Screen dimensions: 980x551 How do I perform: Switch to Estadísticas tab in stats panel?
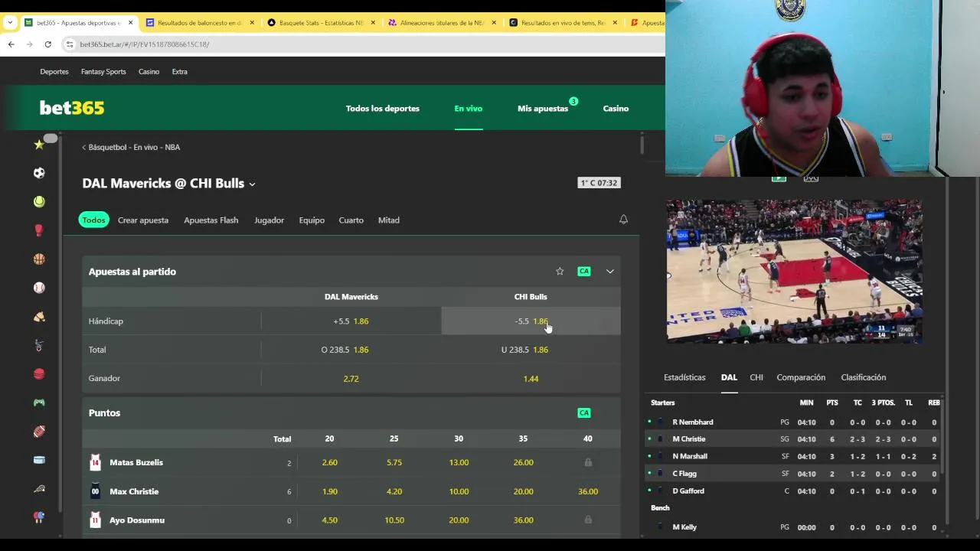684,377
